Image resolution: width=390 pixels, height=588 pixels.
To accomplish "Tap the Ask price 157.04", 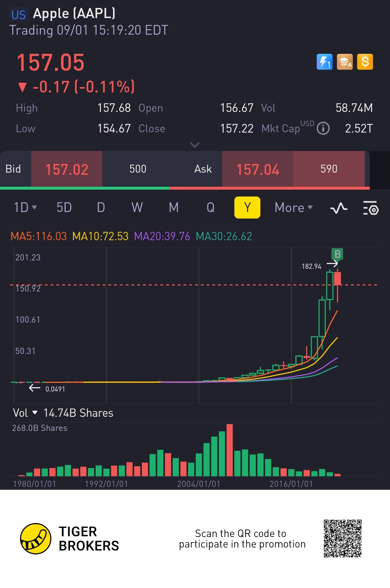I will [x=258, y=169].
